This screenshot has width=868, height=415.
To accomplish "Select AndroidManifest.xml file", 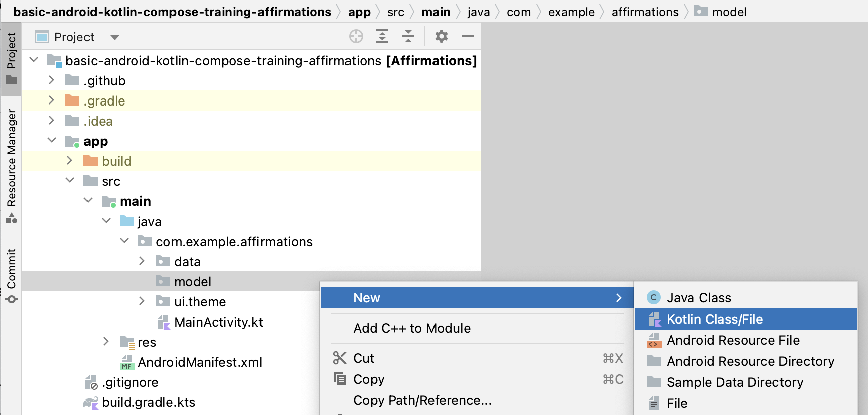I will (200, 362).
